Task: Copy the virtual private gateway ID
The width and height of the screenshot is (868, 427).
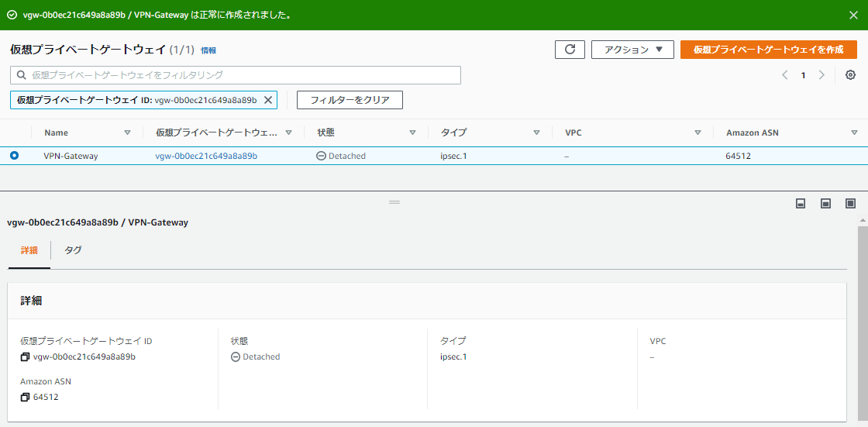Action: coord(26,357)
